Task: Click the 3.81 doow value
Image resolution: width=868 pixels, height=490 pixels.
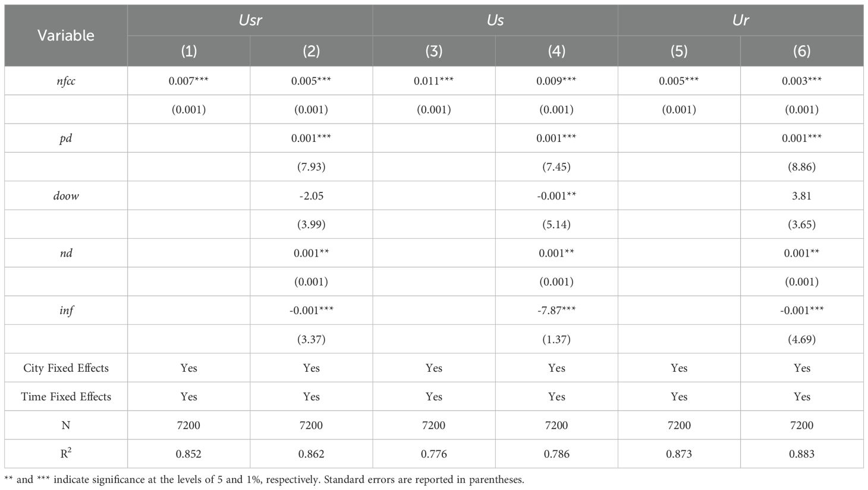Action: pos(801,195)
